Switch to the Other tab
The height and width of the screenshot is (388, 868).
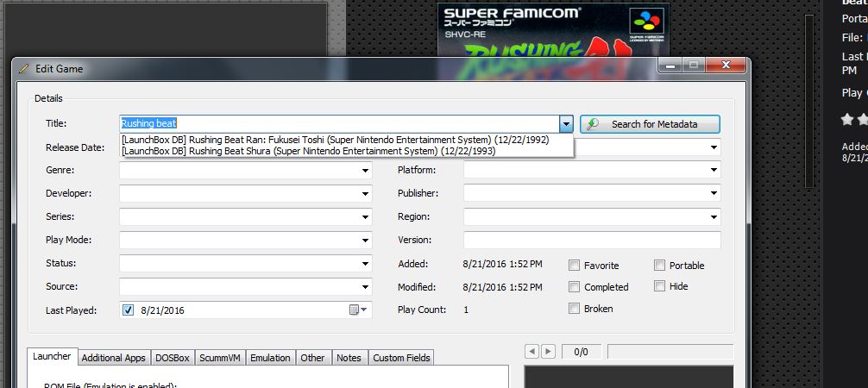click(x=312, y=358)
